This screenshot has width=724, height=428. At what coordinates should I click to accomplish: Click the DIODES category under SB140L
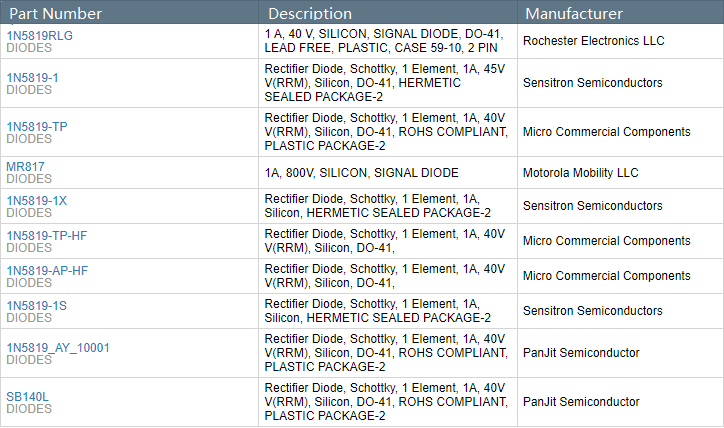point(29,409)
